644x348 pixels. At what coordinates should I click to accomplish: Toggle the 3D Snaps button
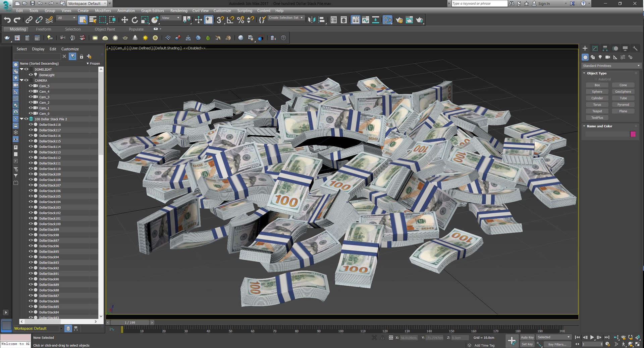tap(220, 20)
